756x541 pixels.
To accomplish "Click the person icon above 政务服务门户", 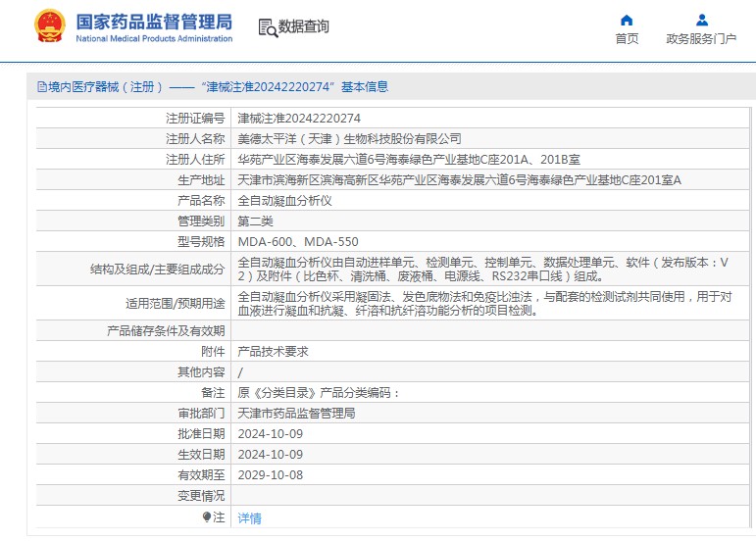I will [701, 20].
